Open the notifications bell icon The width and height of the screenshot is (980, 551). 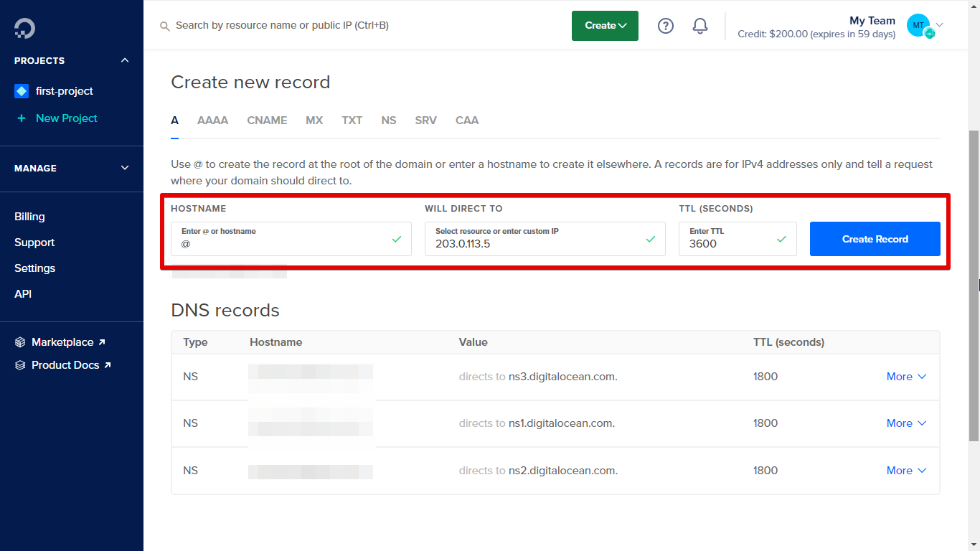700,26
